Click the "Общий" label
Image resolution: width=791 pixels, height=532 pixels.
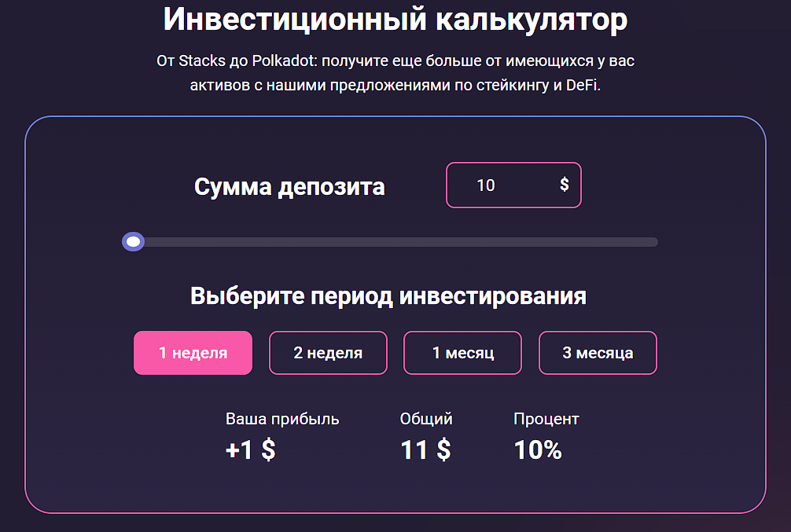(x=426, y=419)
